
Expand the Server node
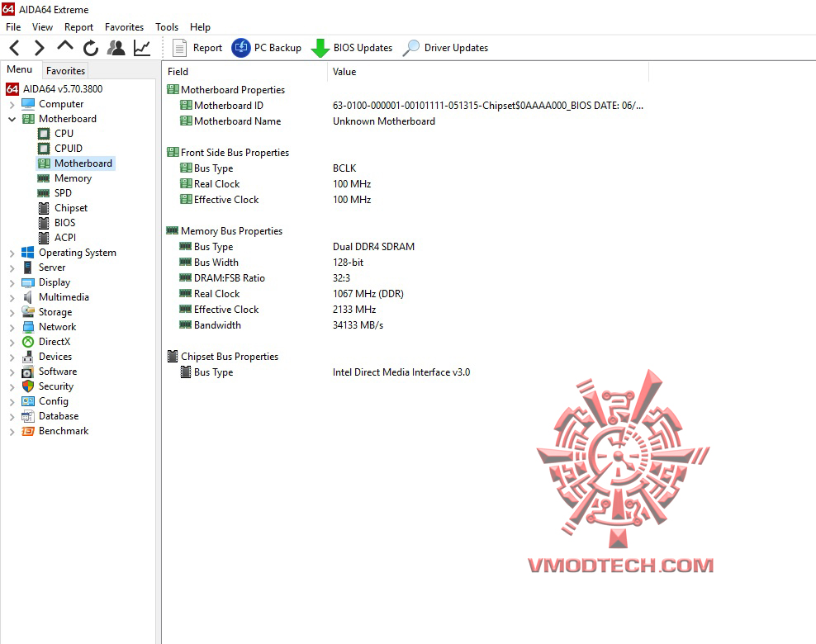(x=12, y=268)
